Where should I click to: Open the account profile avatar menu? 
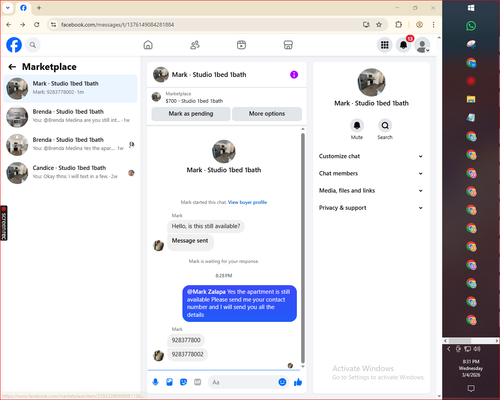click(422, 45)
